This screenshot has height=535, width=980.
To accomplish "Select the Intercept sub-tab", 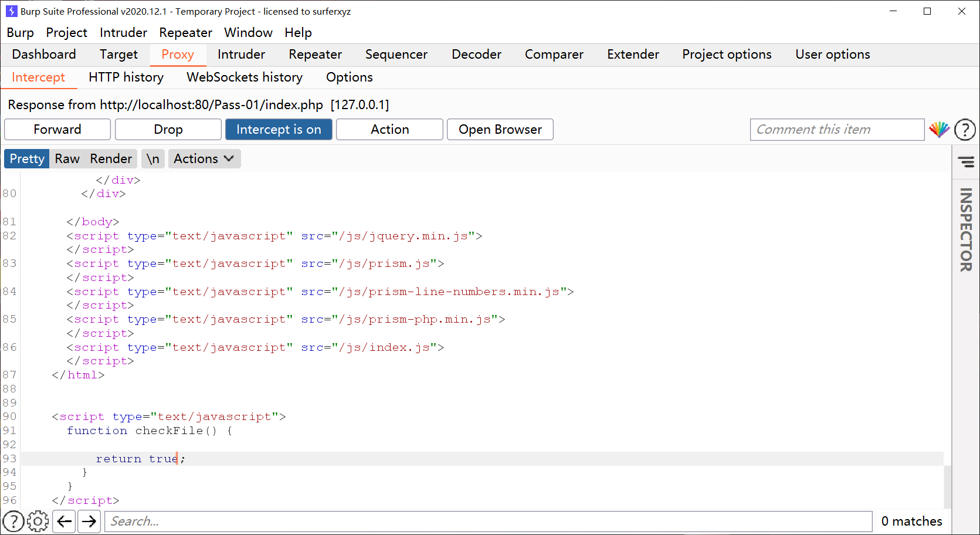I will (39, 77).
